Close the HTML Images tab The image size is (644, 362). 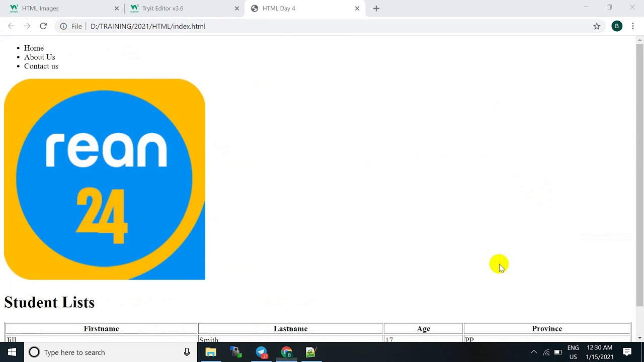(117, 8)
